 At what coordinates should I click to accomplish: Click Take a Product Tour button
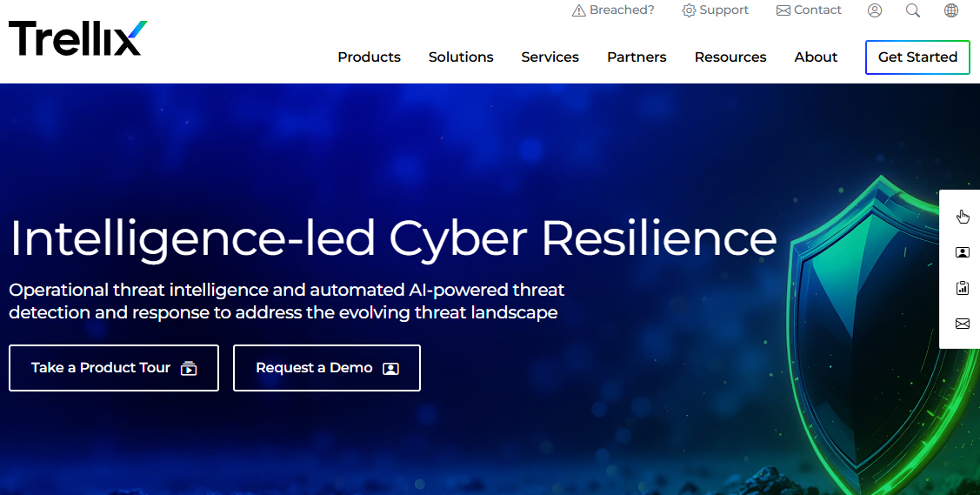114,368
